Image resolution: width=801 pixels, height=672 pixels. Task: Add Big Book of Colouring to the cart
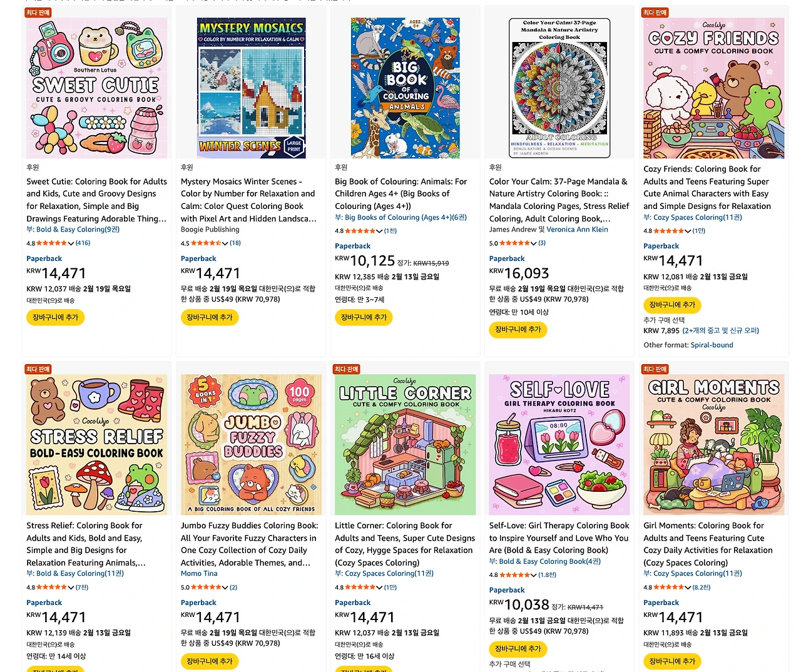click(x=364, y=317)
